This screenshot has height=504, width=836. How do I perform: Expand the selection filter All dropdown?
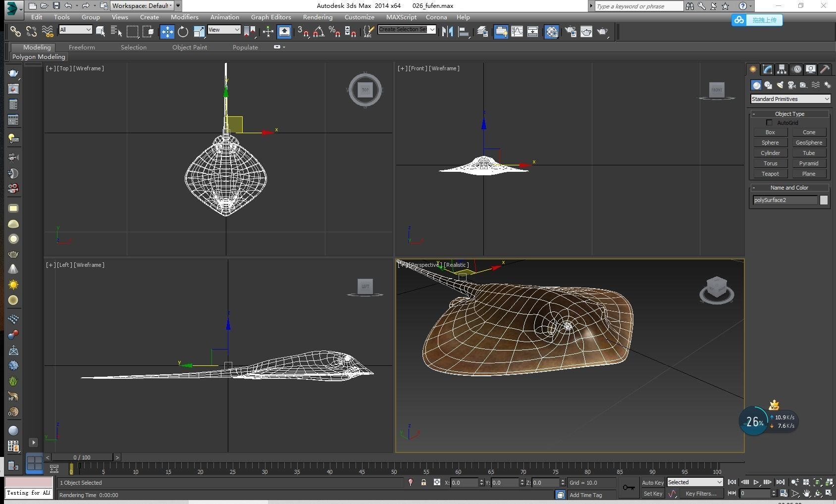click(75, 30)
